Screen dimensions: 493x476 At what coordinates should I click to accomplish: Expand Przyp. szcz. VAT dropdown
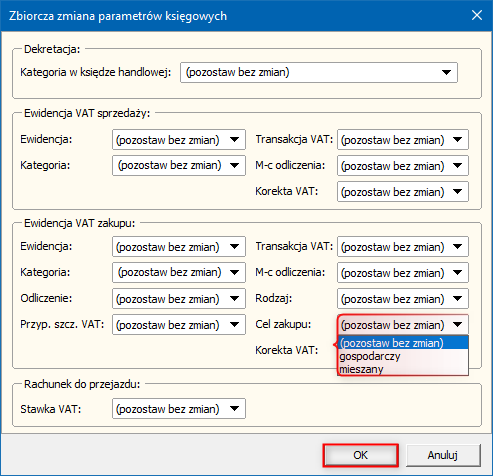179,325
